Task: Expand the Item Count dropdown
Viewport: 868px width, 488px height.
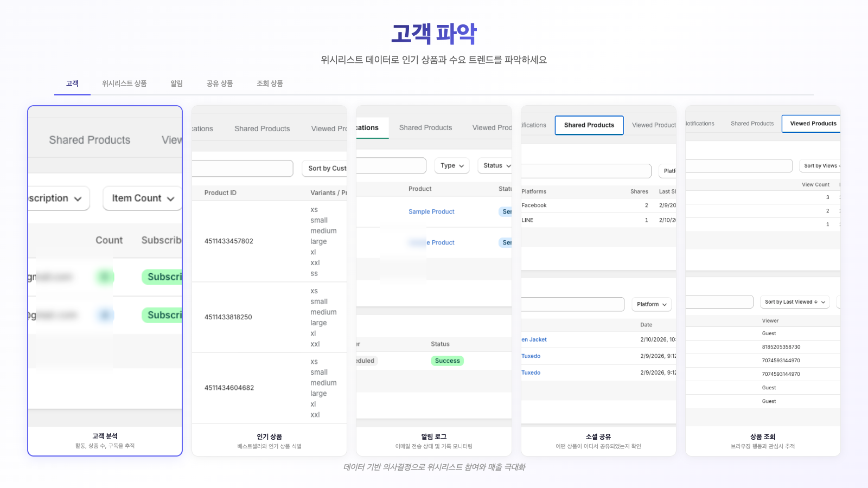Action: (143, 198)
